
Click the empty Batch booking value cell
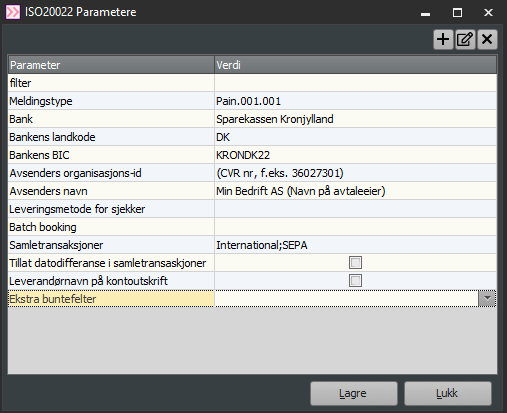(x=355, y=227)
